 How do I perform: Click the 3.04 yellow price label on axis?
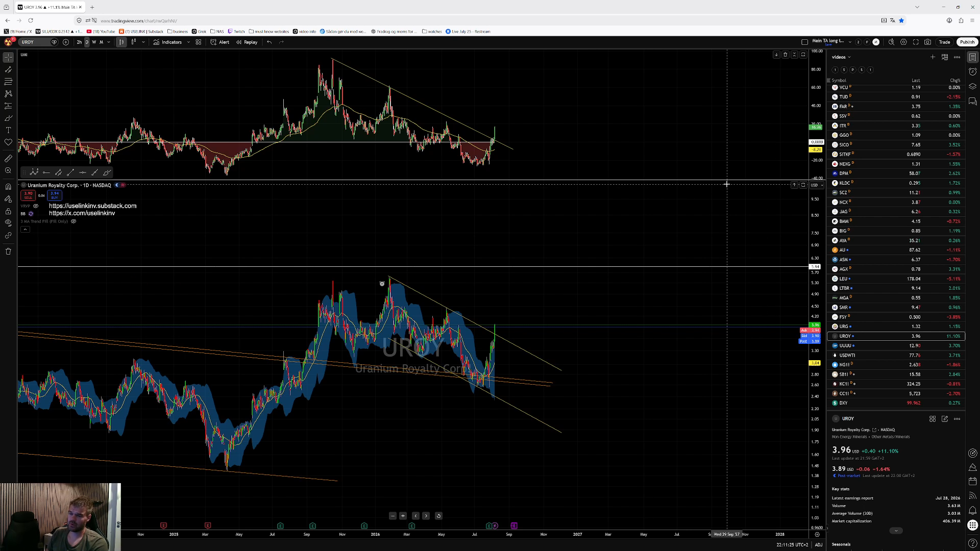[815, 363]
